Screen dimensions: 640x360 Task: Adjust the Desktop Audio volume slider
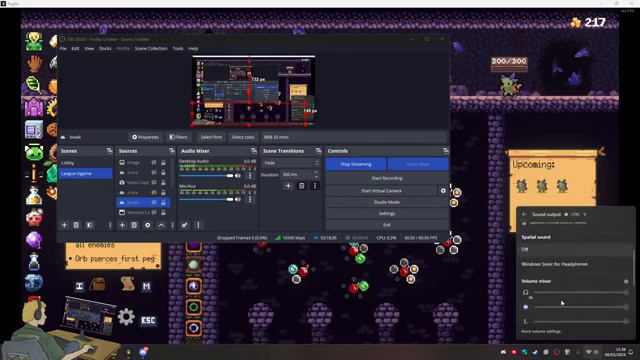tap(206, 176)
